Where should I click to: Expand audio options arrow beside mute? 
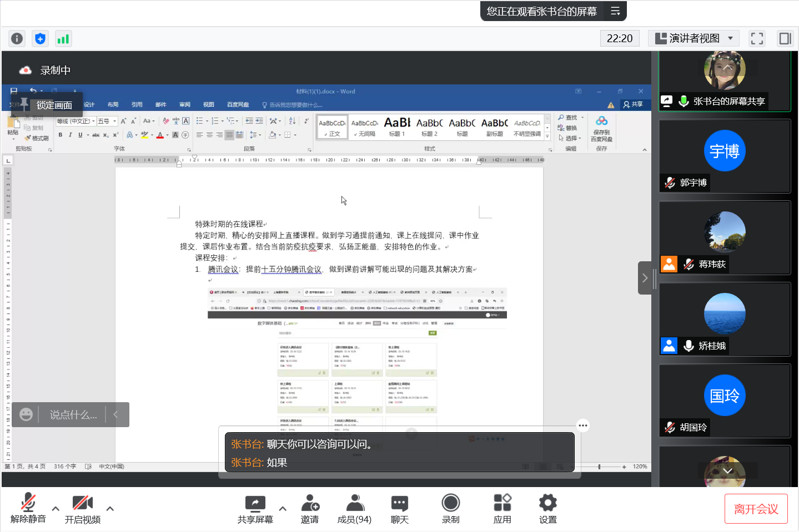click(56, 508)
